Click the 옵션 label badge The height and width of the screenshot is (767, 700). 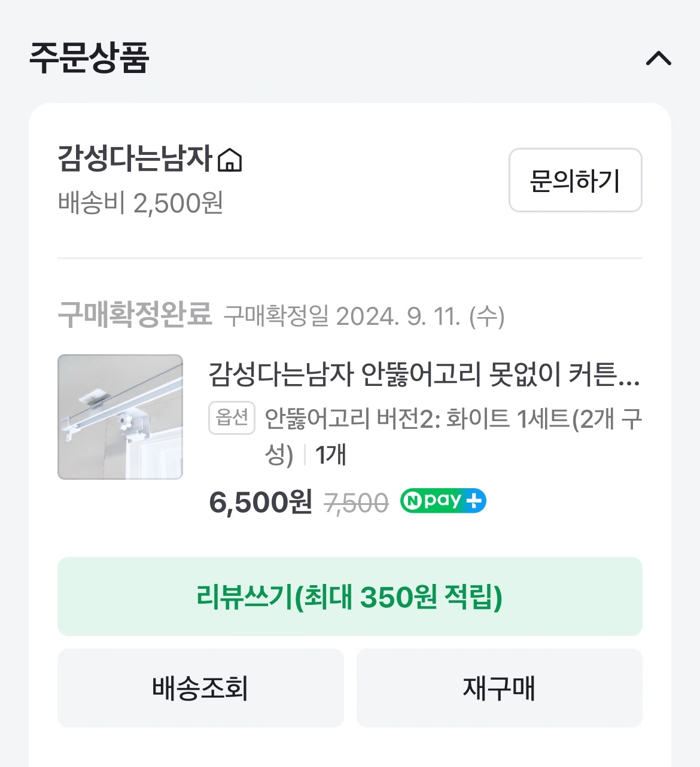pyautogui.click(x=232, y=418)
